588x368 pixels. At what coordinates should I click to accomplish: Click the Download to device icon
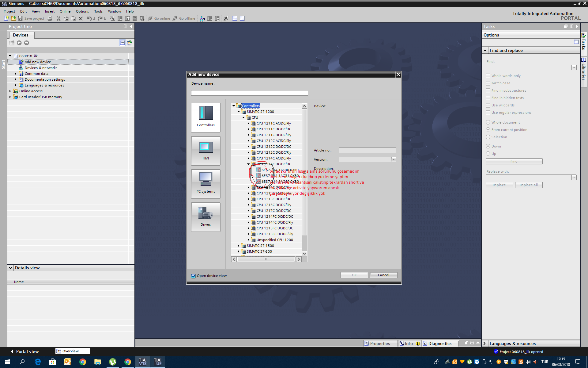pos(120,18)
